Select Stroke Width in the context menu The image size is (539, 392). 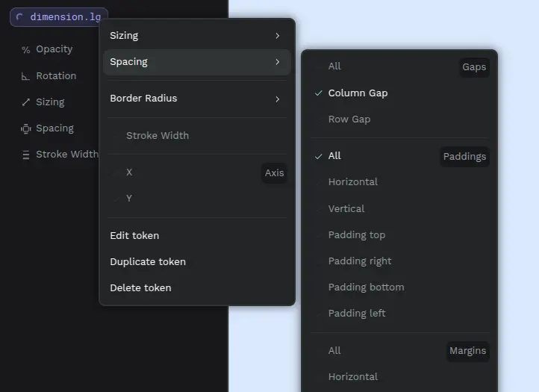(157, 136)
